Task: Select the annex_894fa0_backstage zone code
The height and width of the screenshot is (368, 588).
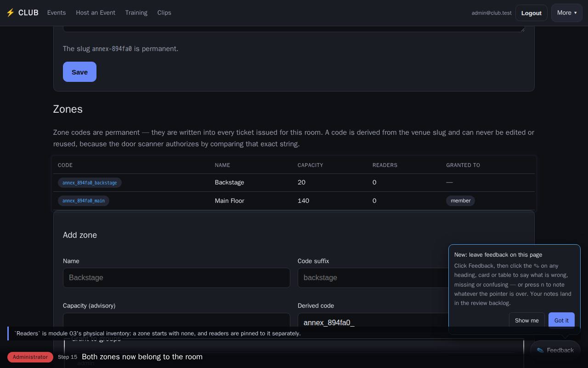Action: pos(90,183)
